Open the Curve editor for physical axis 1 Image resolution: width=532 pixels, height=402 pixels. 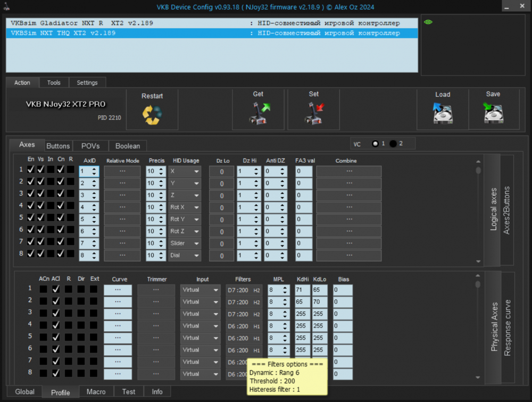click(x=118, y=289)
